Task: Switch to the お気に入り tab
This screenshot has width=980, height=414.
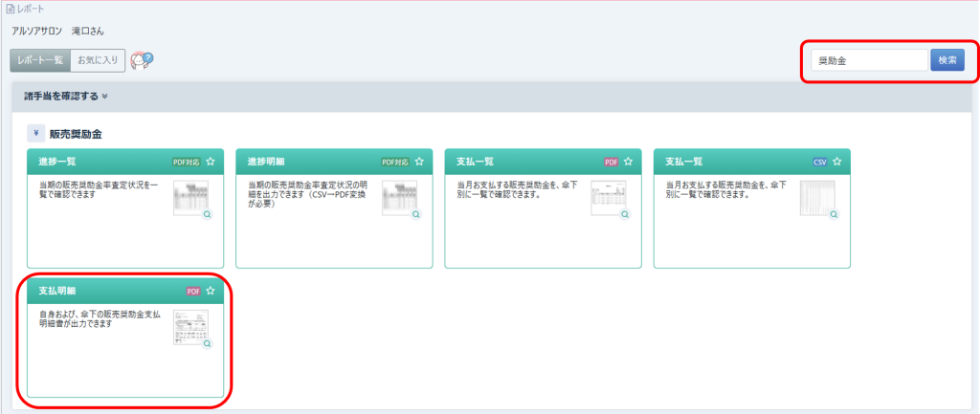Action: pyautogui.click(x=98, y=60)
